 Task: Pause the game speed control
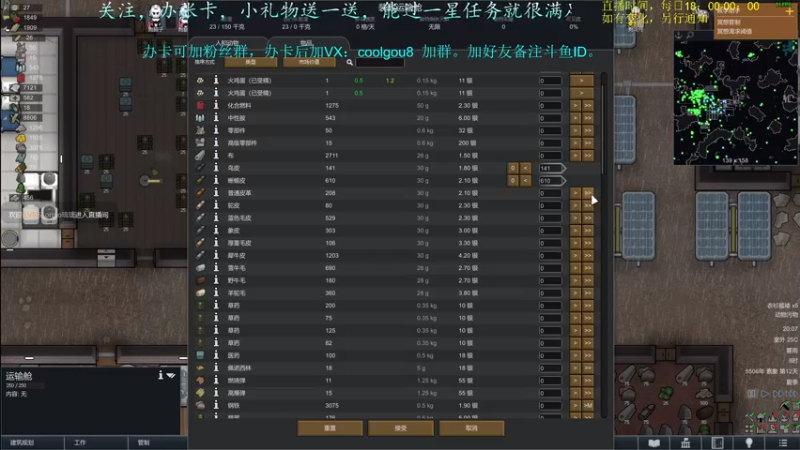752,394
